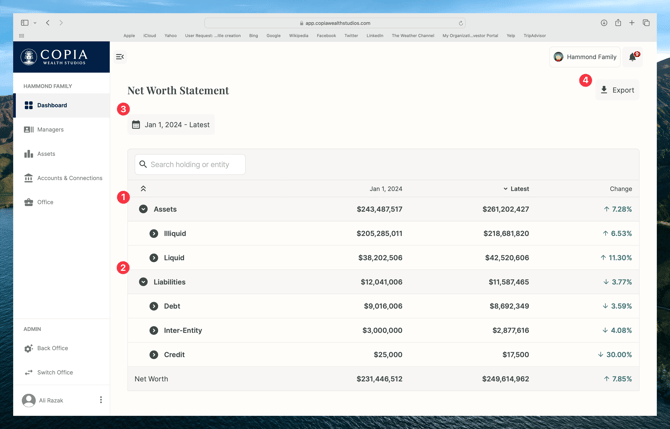
Task: Click the Liabilities value $12,041,006
Action: 382,282
